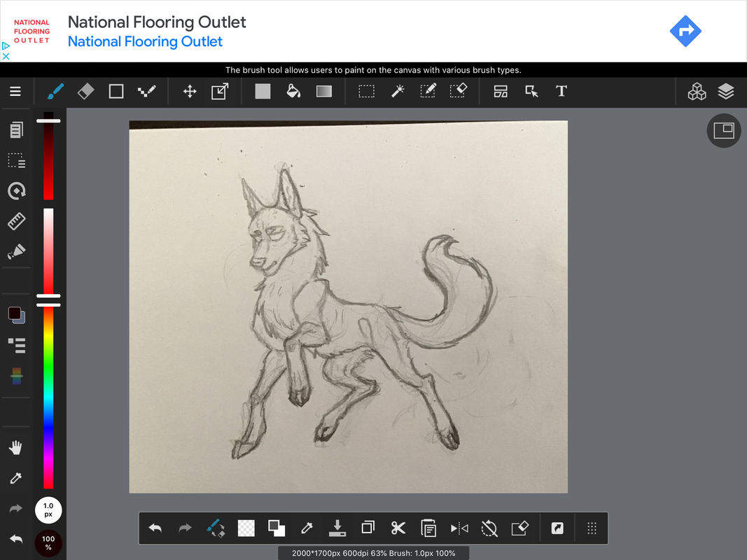747x560 pixels.
Task: Click the hue rainbow color slider
Action: pyautogui.click(x=48, y=398)
